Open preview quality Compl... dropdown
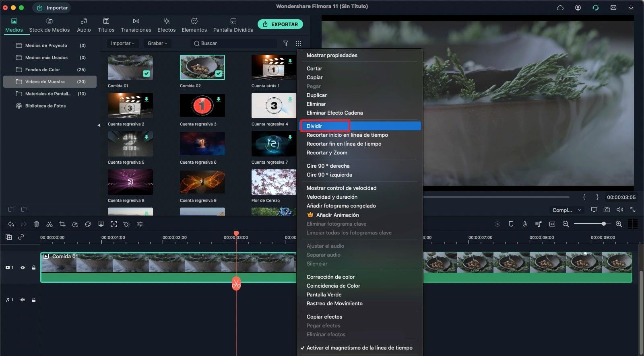This screenshot has width=644, height=356. pos(566,210)
